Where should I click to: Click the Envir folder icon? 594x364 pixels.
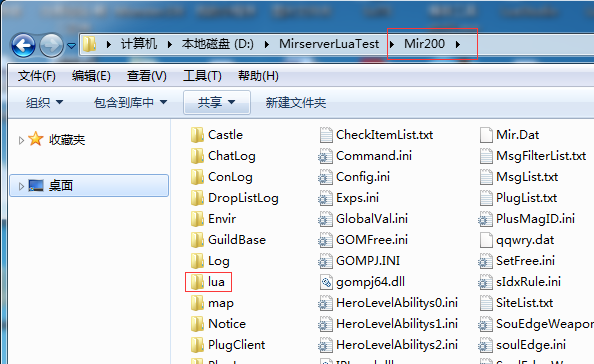[x=197, y=219]
